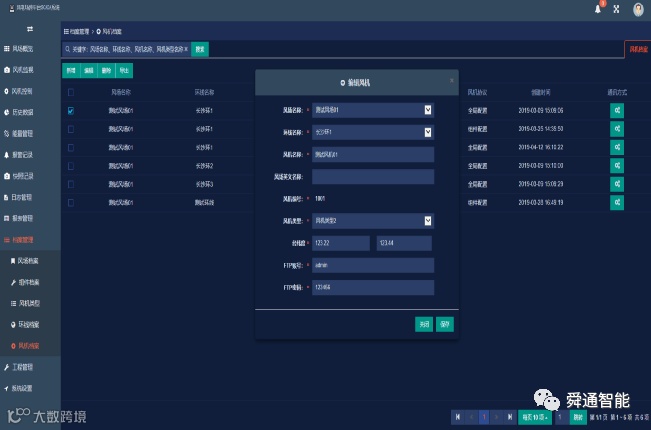Click the 风机名称 text field
Screen dimensions: 651x430
(373, 154)
